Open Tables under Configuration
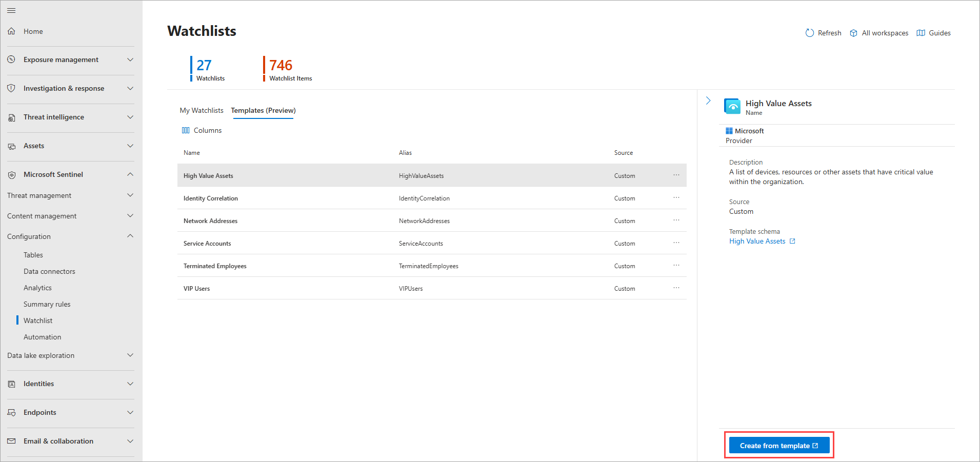Viewport: 980px width, 462px height. (33, 255)
